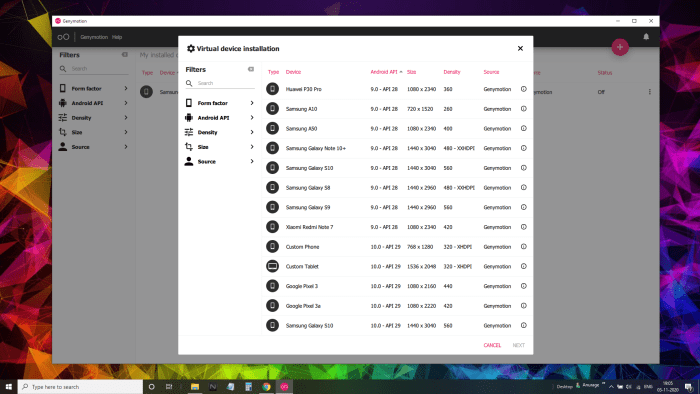Screen dimensions: 700x394
Task: Select the Samsung Galaxy S10 API 28 row
Action: [x=397, y=168]
